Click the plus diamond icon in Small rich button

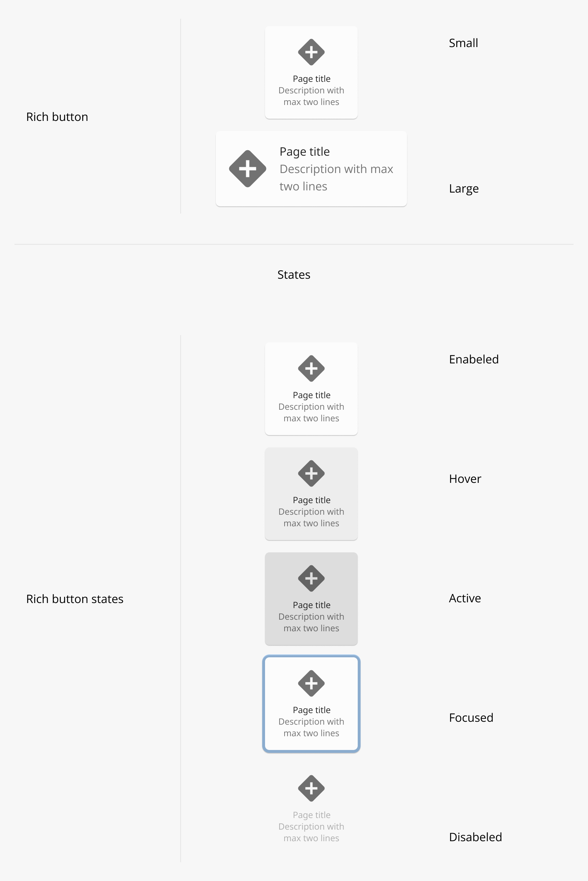311,52
